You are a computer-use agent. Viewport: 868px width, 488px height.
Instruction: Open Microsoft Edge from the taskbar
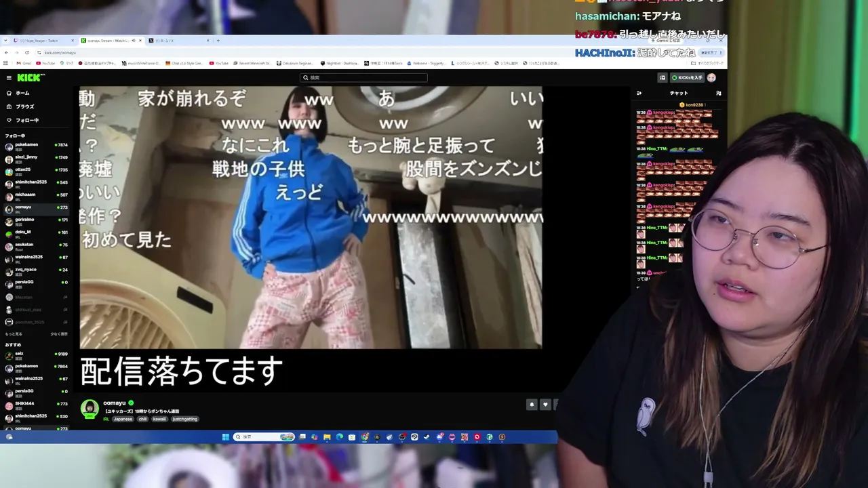pyautogui.click(x=339, y=437)
